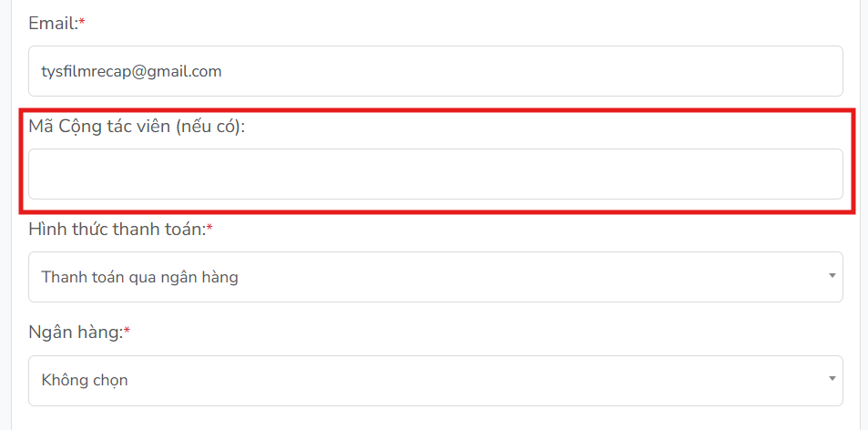
Task: Click right side of Mã Cộng tác viên field
Action: (x=775, y=174)
